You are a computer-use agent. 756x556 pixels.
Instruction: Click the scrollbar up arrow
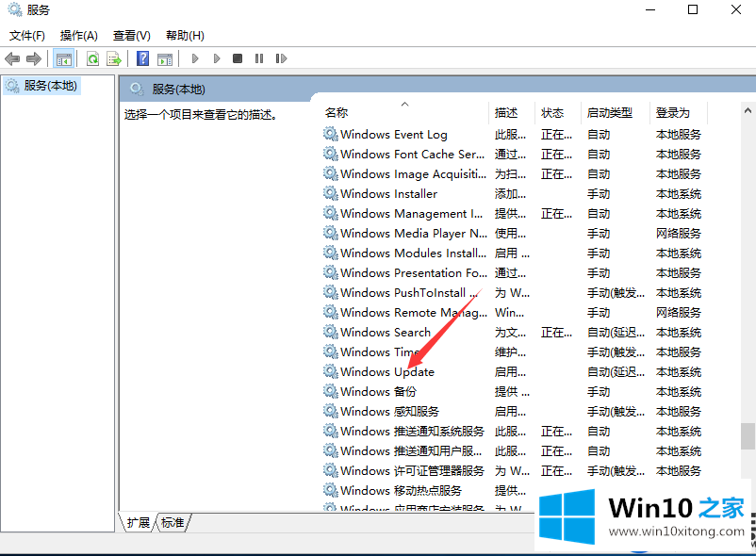point(748,111)
